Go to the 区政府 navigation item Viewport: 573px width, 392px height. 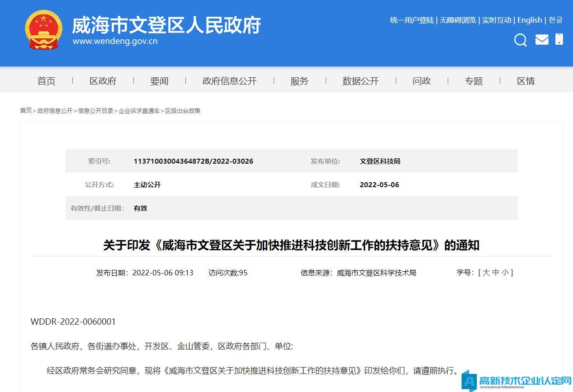(x=103, y=81)
